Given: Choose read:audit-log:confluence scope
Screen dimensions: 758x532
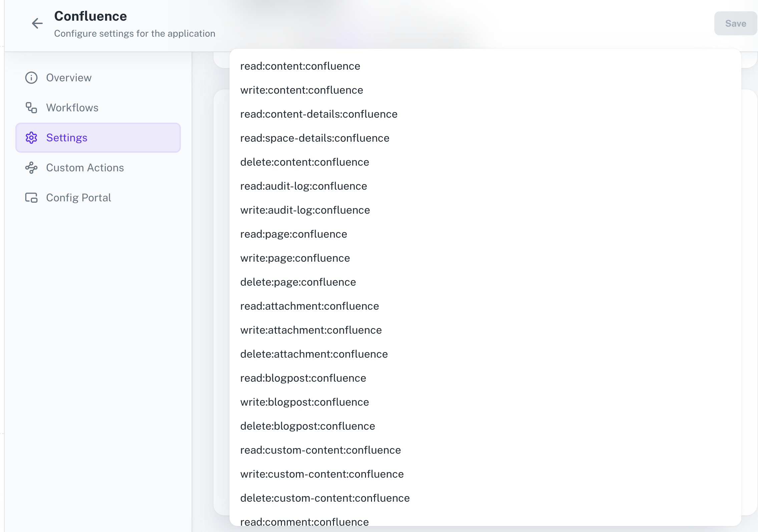Looking at the screenshot, I should [304, 186].
